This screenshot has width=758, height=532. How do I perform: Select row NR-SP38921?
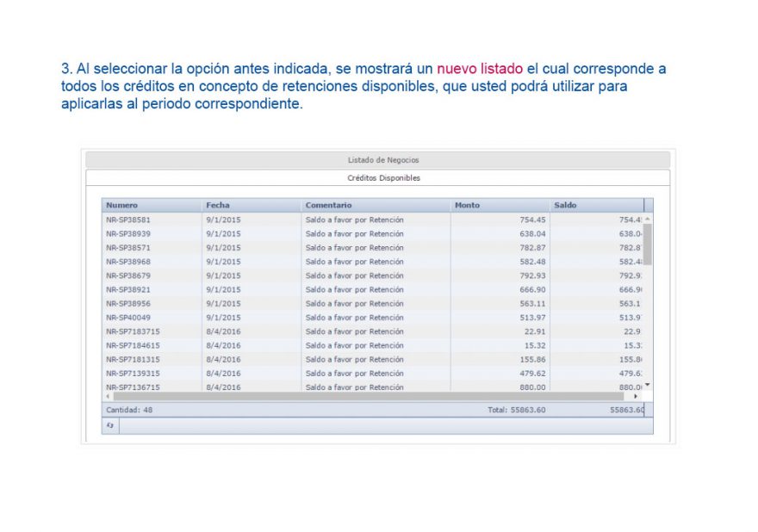pyautogui.click(x=373, y=290)
